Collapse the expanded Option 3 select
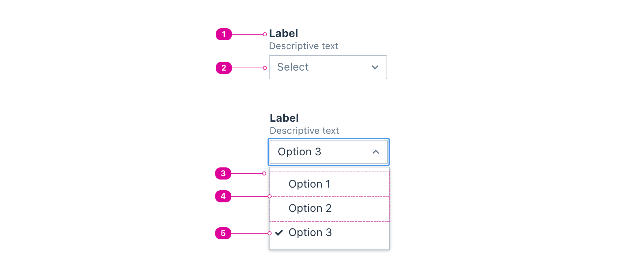Screen dimensions: 644x277 coord(328,152)
